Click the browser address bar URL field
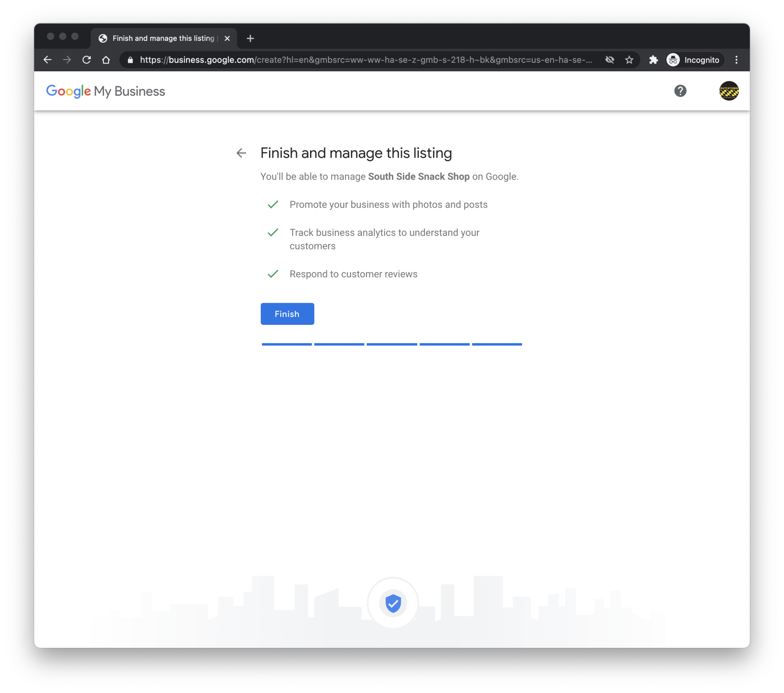The width and height of the screenshot is (784, 693). pyautogui.click(x=364, y=60)
